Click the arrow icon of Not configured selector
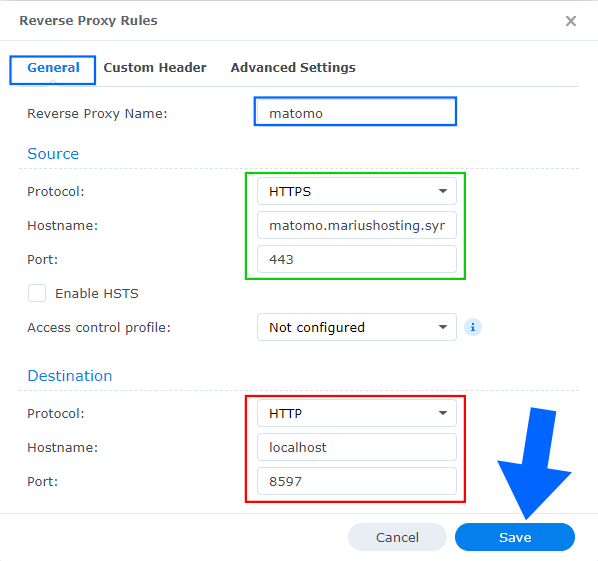Screen dimensions: 598x561 pos(442,327)
